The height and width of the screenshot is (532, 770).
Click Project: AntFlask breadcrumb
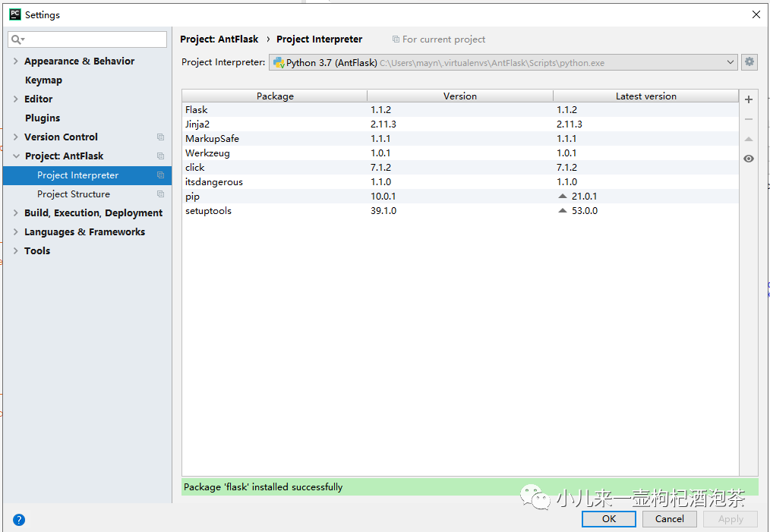(219, 39)
